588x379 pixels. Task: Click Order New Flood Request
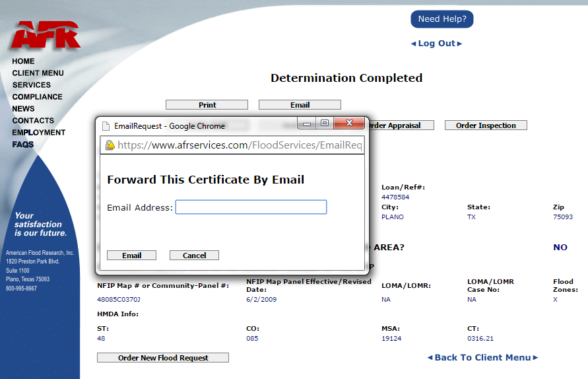point(163,358)
